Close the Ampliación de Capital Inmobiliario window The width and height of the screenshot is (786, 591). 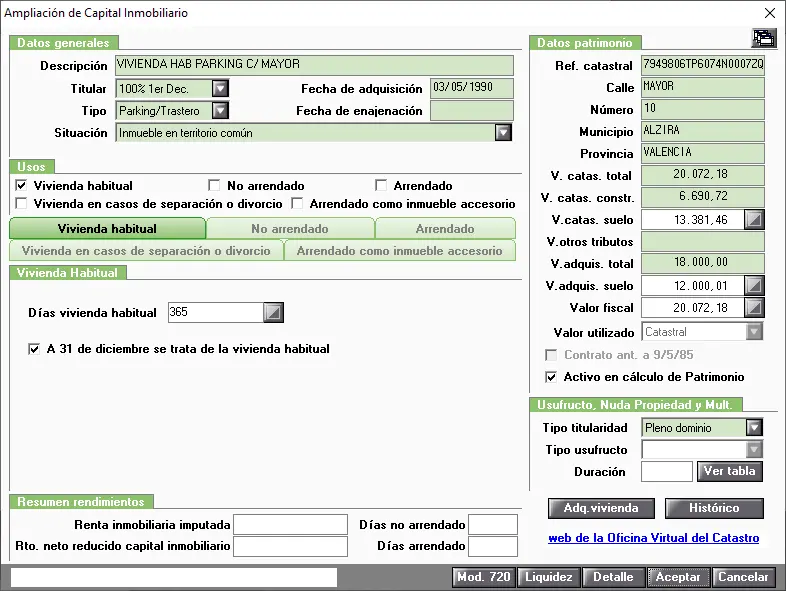769,13
